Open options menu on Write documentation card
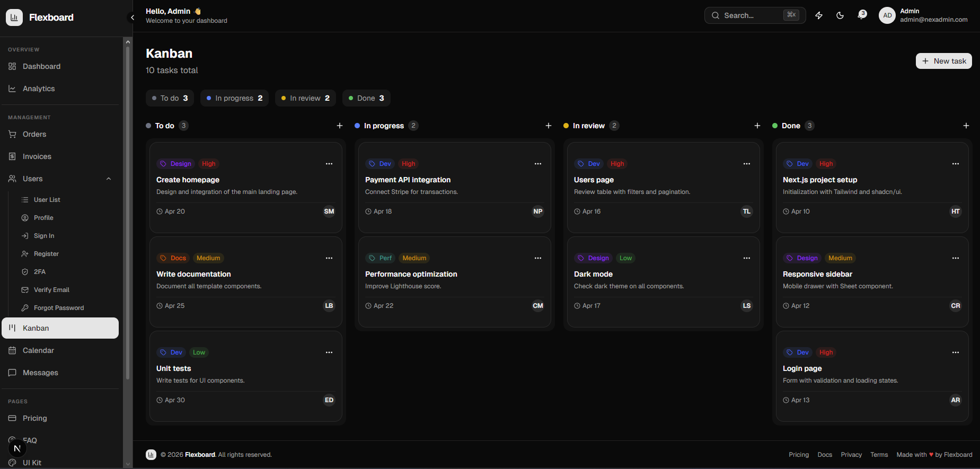 coord(329,258)
